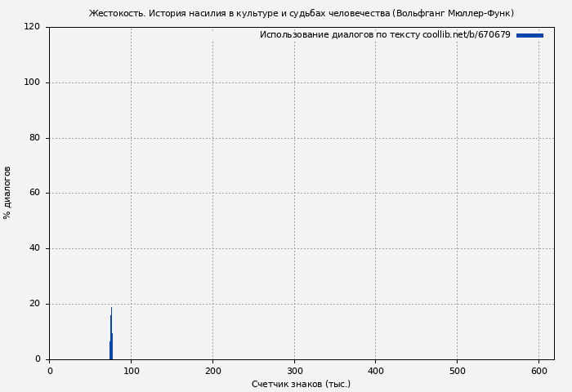Viewport: 572px width, 392px height.
Task: Click the x-axis tick label 400
Action: pyautogui.click(x=375, y=371)
